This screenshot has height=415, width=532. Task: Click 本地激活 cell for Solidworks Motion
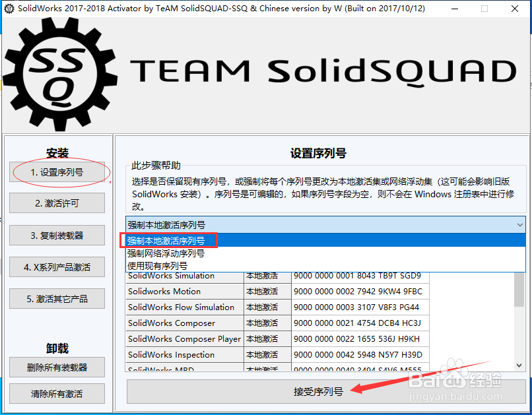[x=267, y=291]
